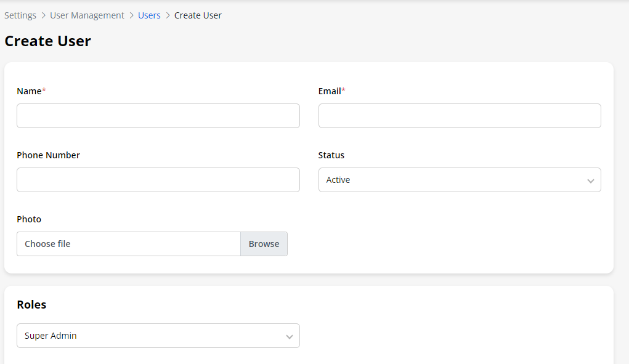
Task: Click into the Phone Number field
Action: (158, 180)
